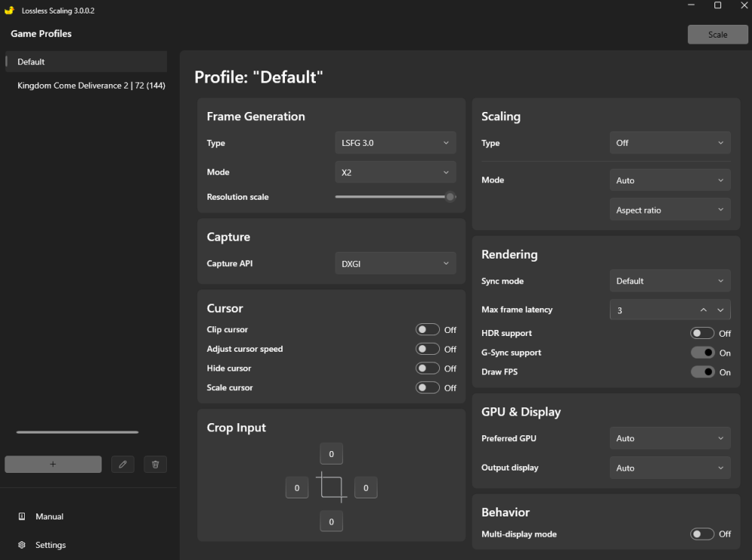The image size is (752, 560).
Task: Click the duck app logo icon
Action: [x=9, y=11]
